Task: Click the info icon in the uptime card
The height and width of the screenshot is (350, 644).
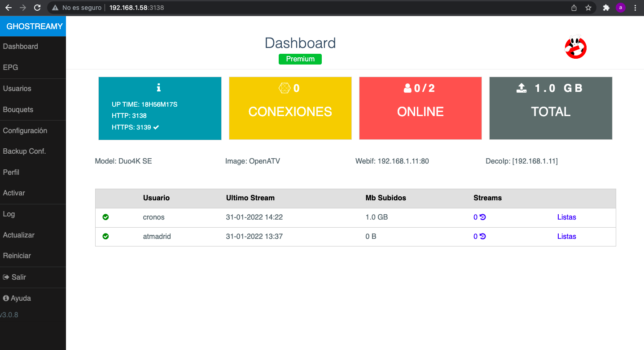Action: click(159, 87)
